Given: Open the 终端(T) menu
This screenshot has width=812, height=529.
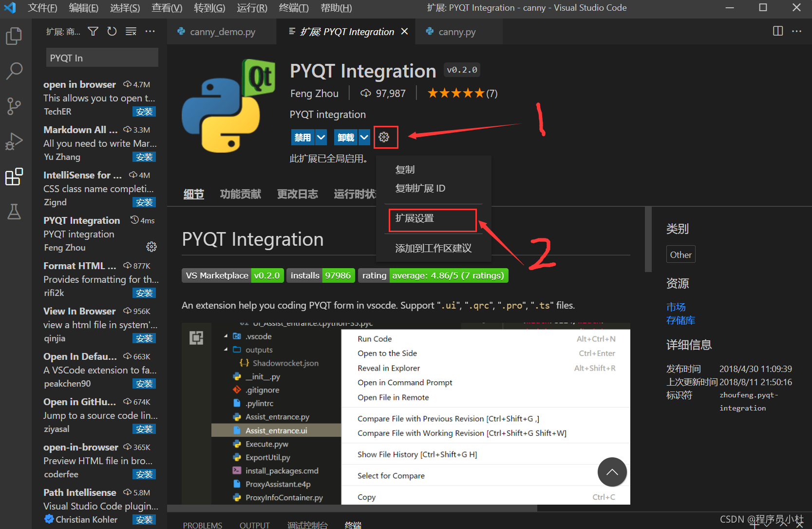Looking at the screenshot, I should 294,8.
